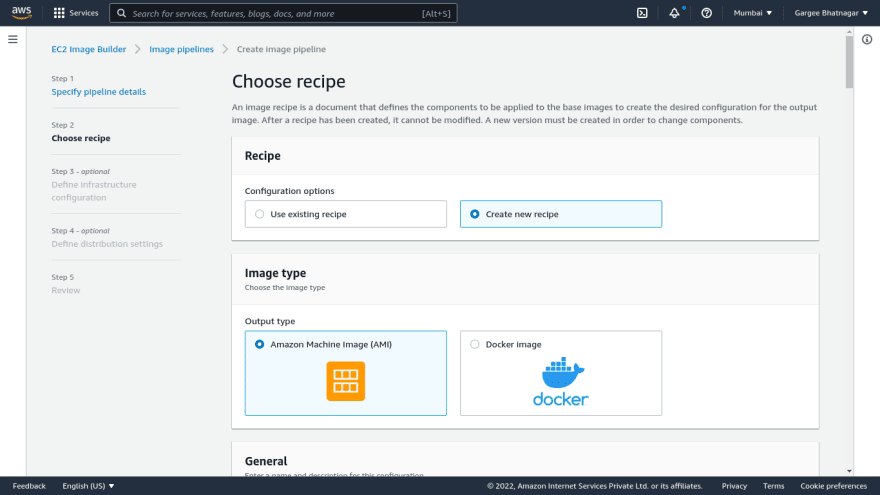Click the General section heading
Image resolution: width=880 pixels, height=495 pixels.
click(x=266, y=461)
